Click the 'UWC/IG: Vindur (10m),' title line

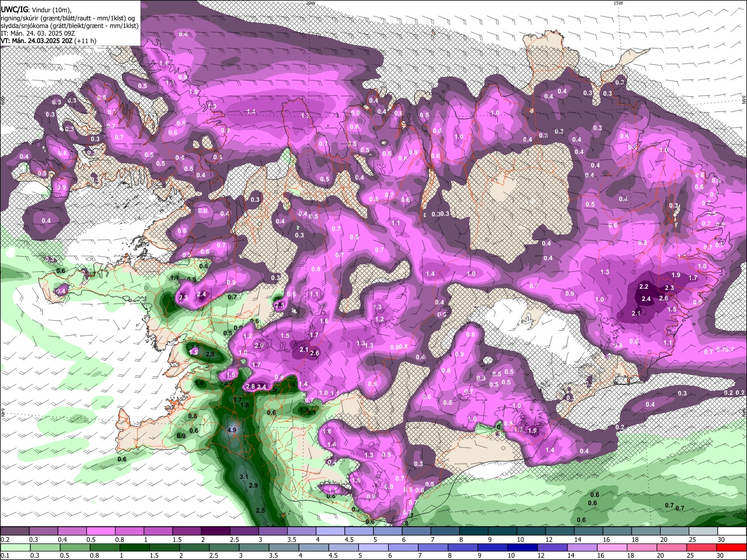[x=36, y=9]
